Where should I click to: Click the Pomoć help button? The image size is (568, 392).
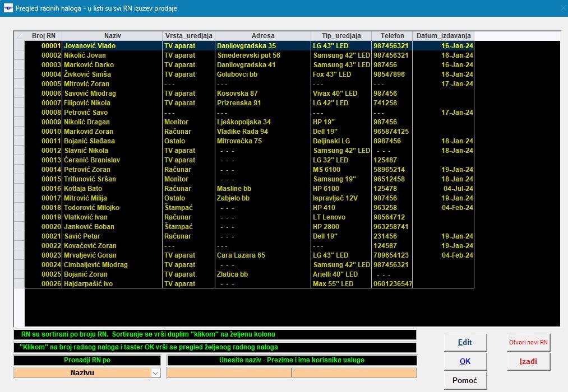pyautogui.click(x=465, y=380)
